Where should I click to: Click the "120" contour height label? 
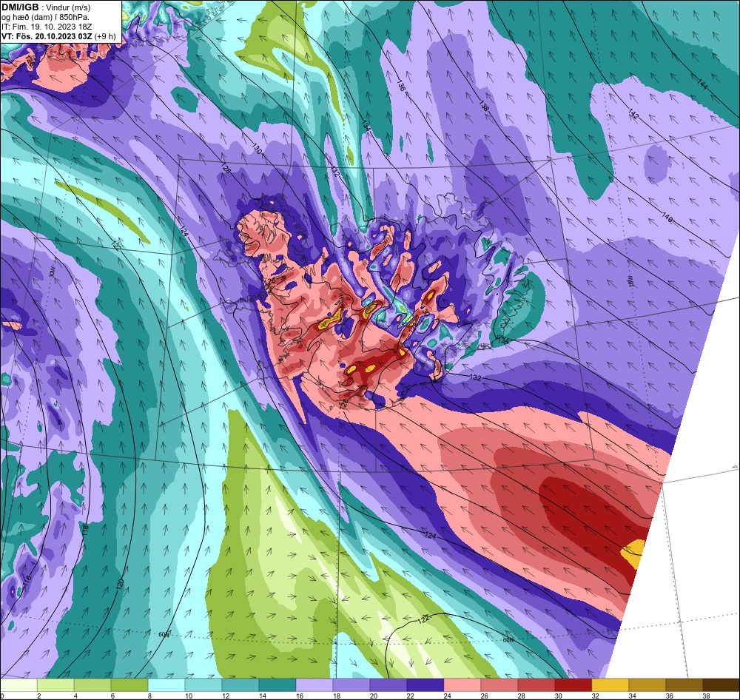coord(120,583)
